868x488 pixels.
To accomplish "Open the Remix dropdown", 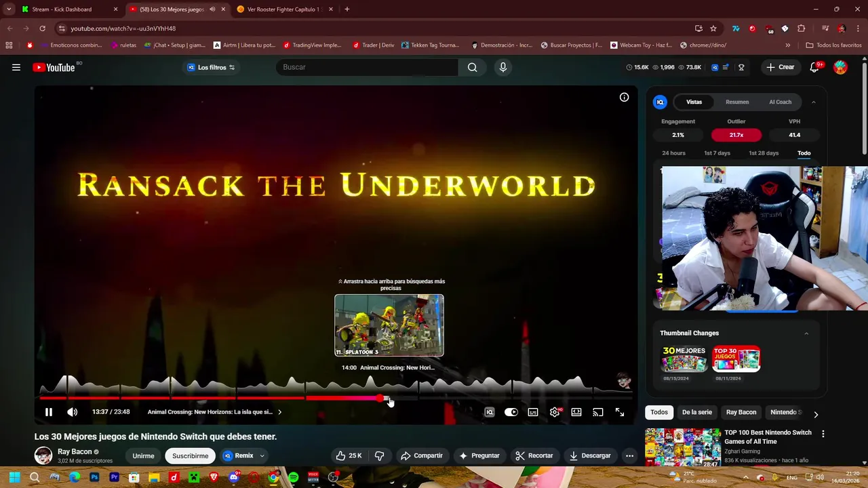I will (x=244, y=455).
